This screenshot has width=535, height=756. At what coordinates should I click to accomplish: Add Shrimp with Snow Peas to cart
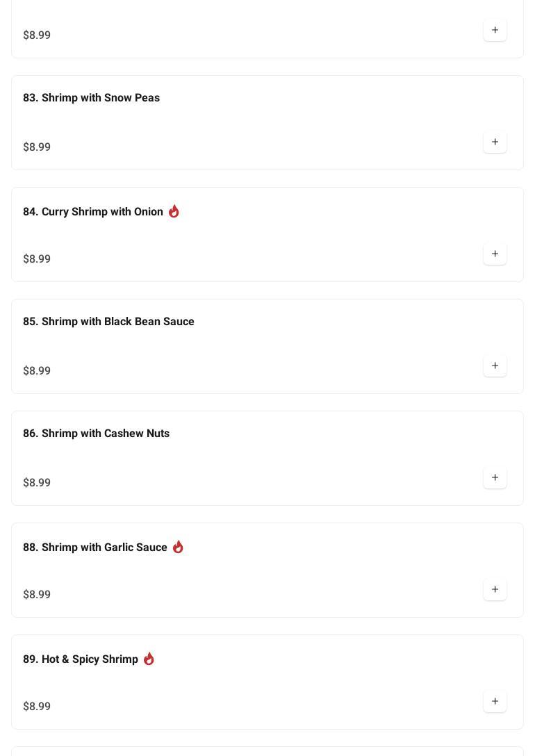(x=495, y=142)
